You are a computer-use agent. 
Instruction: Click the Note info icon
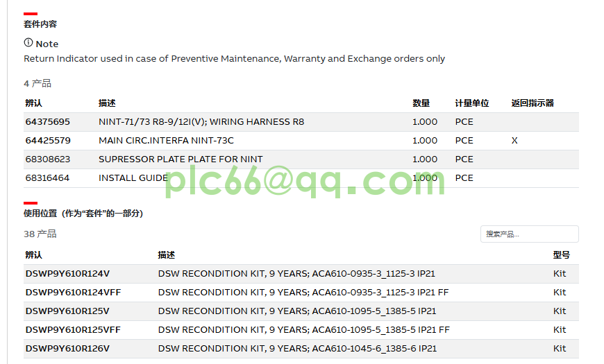click(x=28, y=43)
